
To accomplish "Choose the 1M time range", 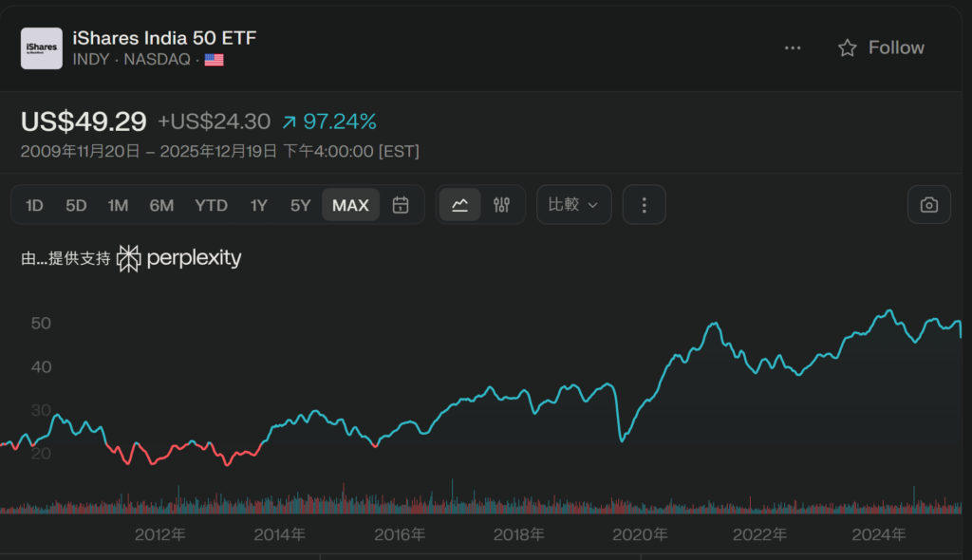I will click(x=118, y=205).
